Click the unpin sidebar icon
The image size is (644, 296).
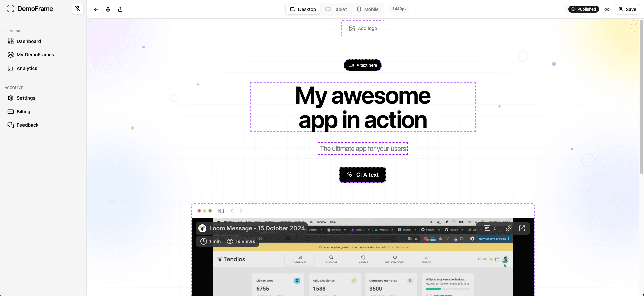coord(78,9)
